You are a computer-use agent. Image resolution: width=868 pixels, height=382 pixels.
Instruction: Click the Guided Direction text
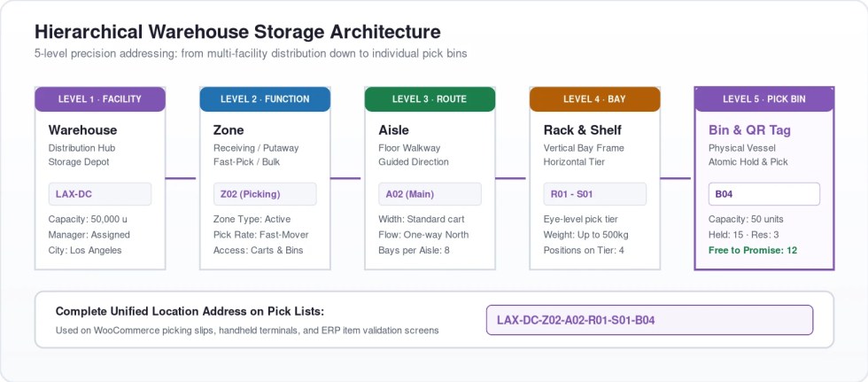[414, 162]
